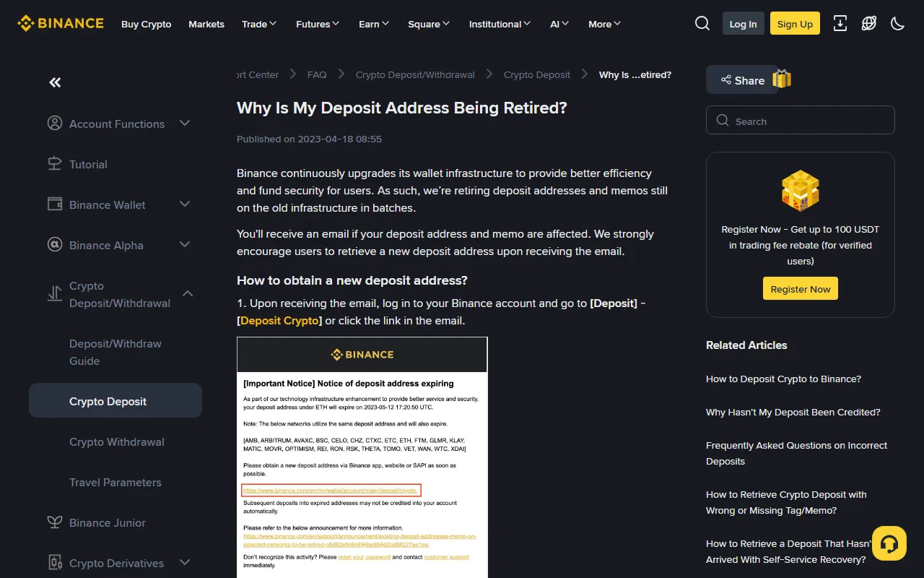Click the download app icon
924x578 pixels.
pyautogui.click(x=840, y=24)
